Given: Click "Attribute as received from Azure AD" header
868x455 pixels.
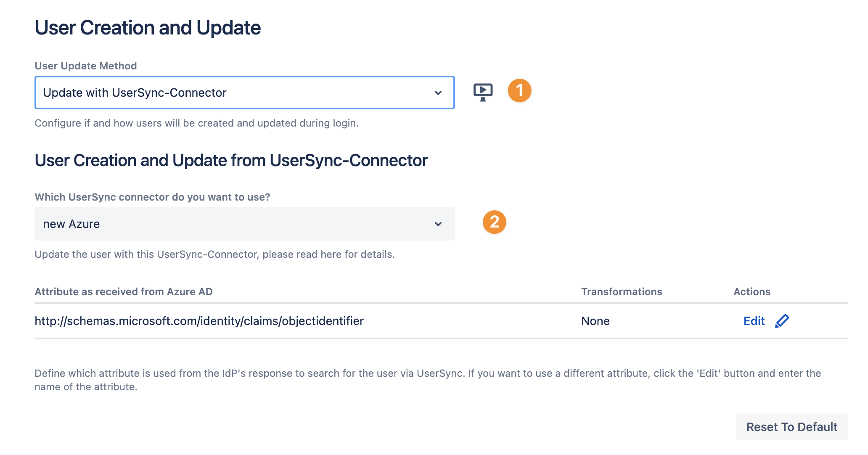Looking at the screenshot, I should (x=124, y=292).
